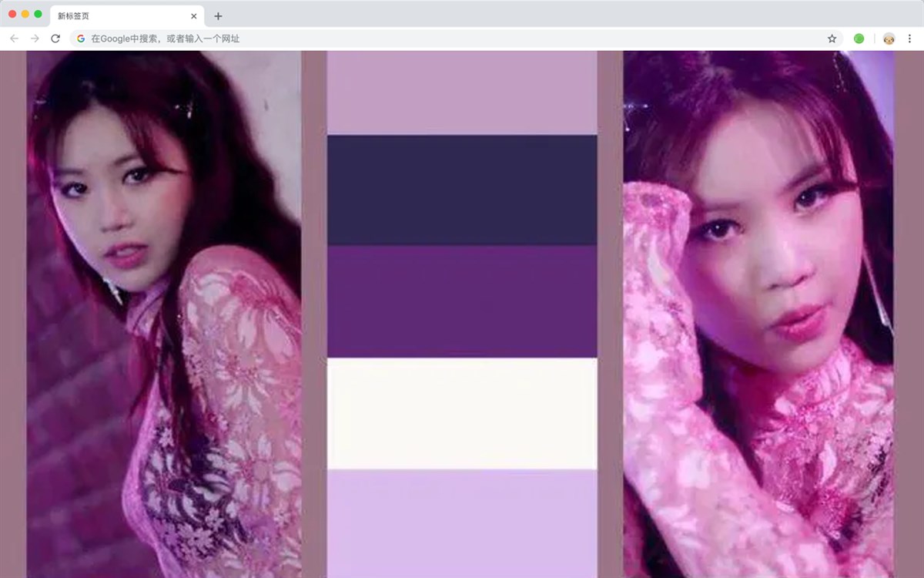The height and width of the screenshot is (578, 924).
Task: Click the address bar search field
Action: pyautogui.click(x=457, y=39)
